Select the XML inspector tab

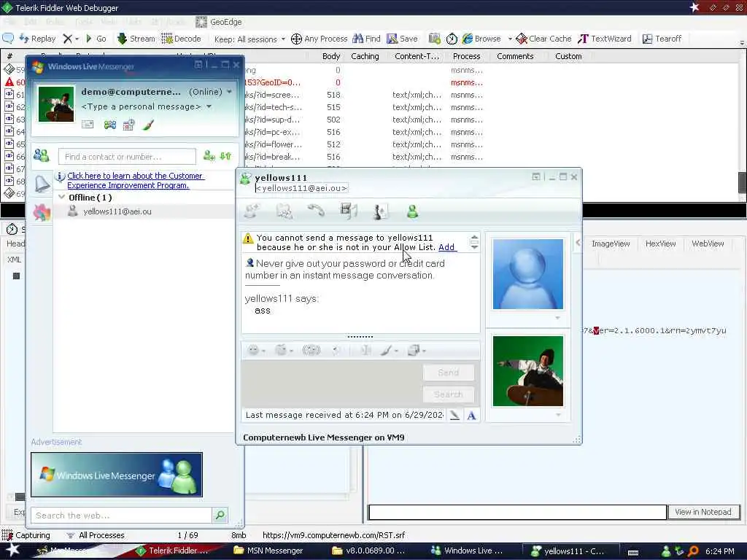[x=14, y=260]
